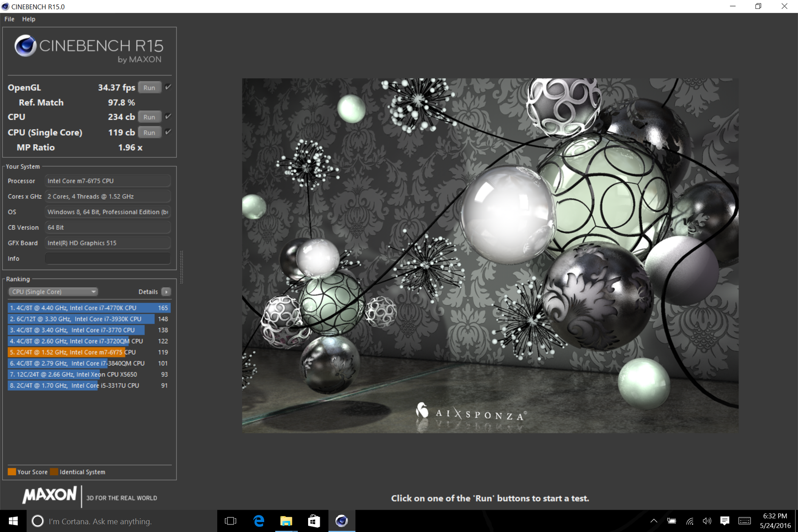Screen dimensions: 798x532
Task: Click the GFX Board HD Graphics 515 field
Action: [108, 243]
